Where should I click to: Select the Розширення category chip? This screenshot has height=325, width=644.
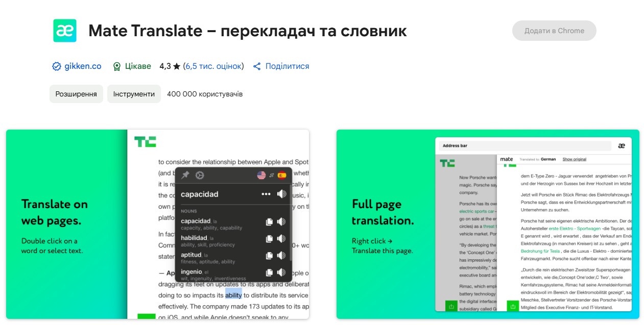(76, 94)
